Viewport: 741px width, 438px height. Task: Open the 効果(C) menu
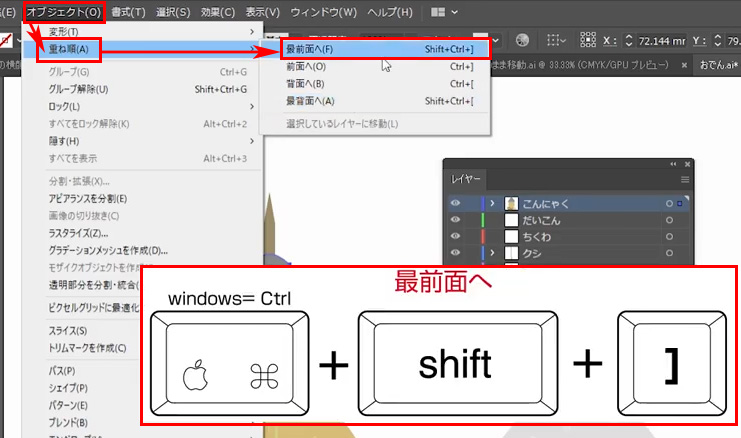[217, 12]
